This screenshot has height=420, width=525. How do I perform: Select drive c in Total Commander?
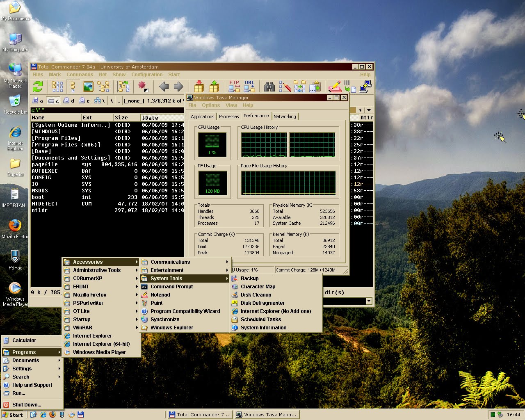coord(53,100)
